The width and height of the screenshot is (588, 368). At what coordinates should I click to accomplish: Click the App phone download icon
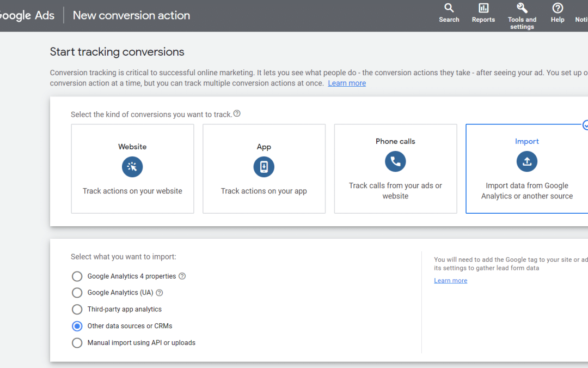point(264,167)
